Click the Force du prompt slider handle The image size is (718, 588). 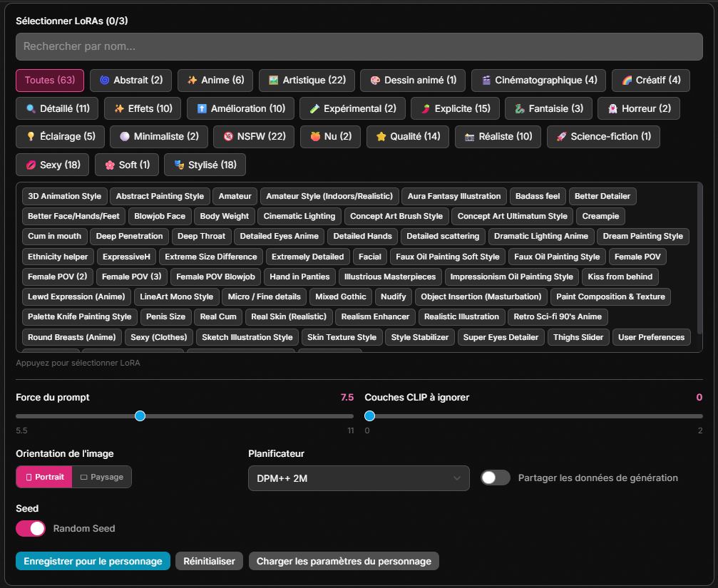140,416
